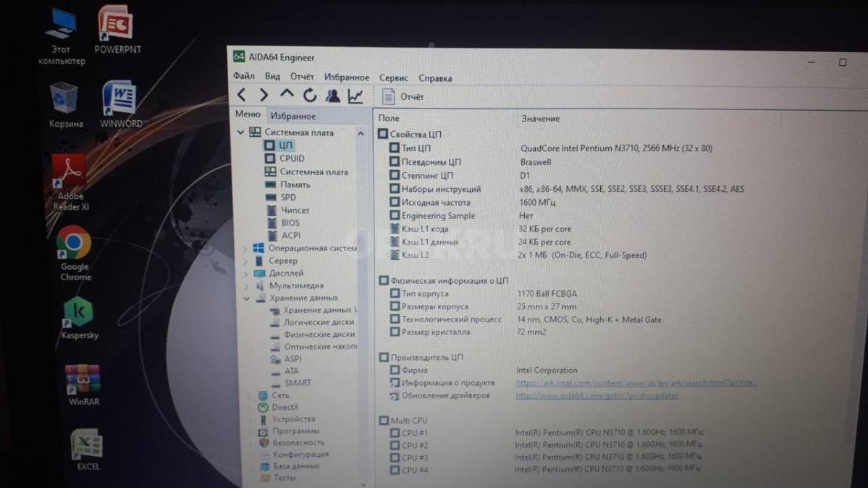This screenshot has height=488, width=868.
Task: Expand the Операционная система tree node
Action: point(245,248)
